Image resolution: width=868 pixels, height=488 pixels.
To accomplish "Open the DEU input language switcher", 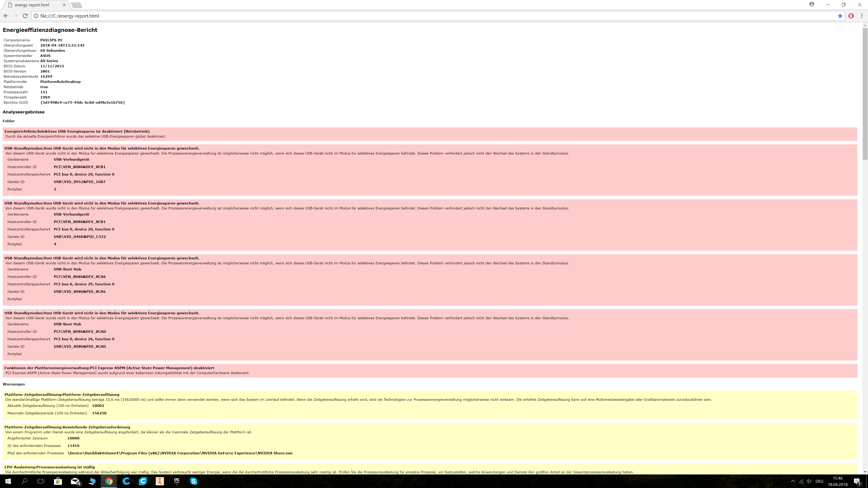I will pyautogui.click(x=819, y=481).
